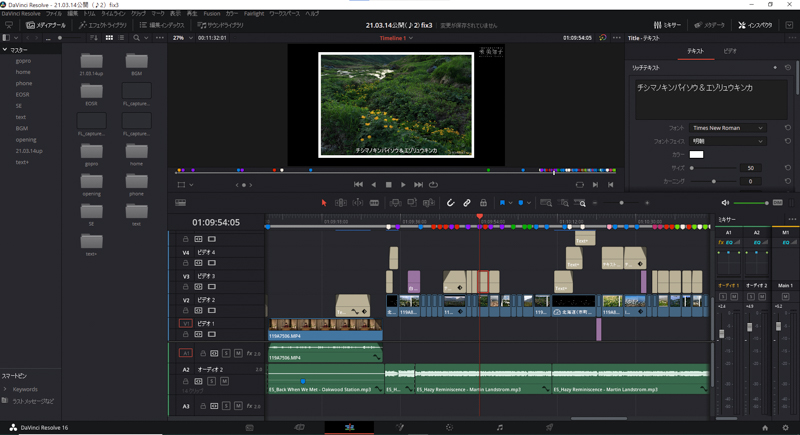The height and width of the screenshot is (435, 800).
Task: Open the Inspector panel button
Action: [x=755, y=25]
